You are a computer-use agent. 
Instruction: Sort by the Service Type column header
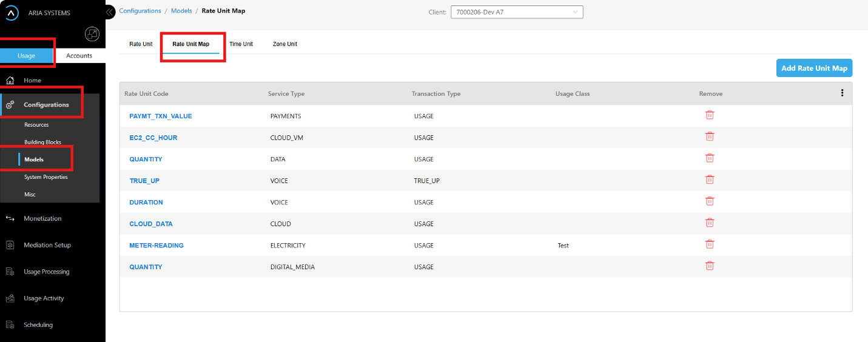(286, 94)
